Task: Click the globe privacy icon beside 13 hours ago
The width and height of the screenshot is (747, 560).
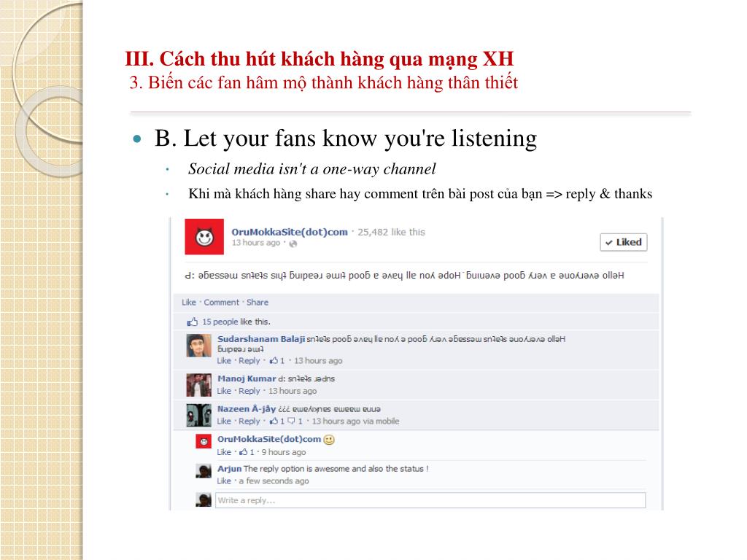Action: click(293, 244)
